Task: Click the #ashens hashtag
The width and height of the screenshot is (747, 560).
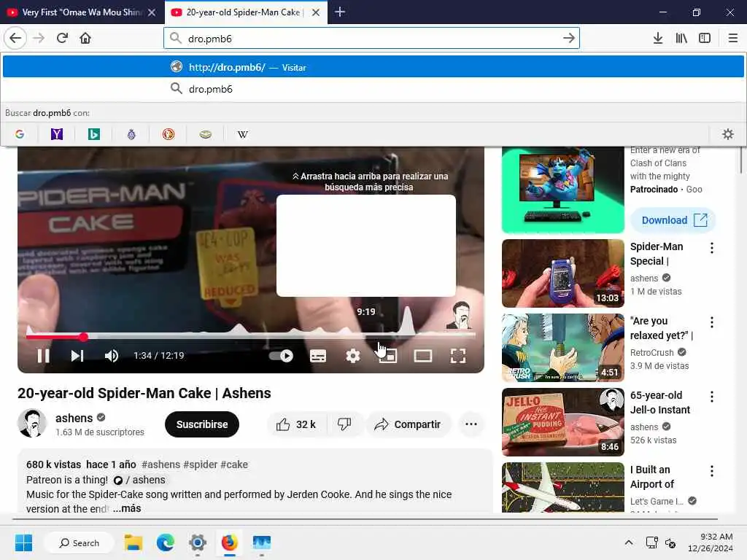Action: tap(161, 464)
